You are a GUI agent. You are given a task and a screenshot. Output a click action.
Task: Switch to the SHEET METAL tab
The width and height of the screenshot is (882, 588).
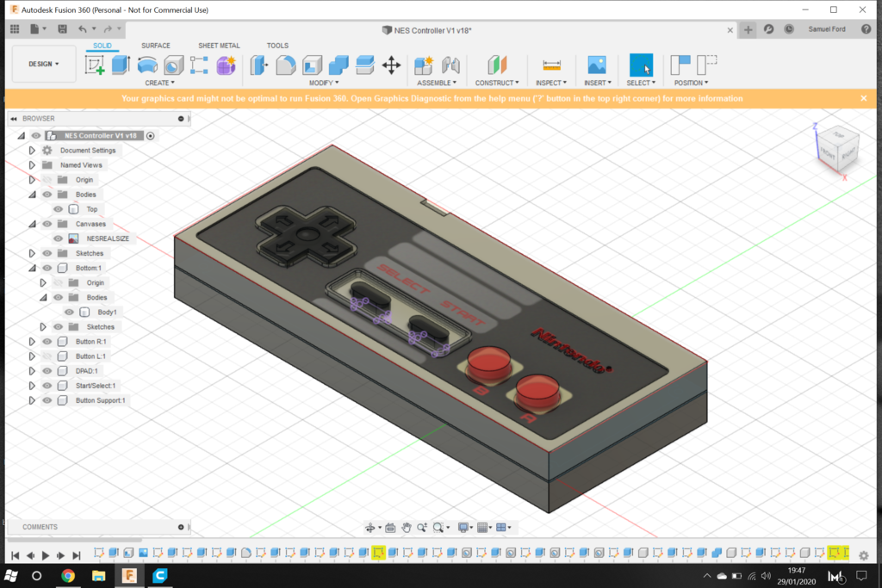tap(219, 46)
